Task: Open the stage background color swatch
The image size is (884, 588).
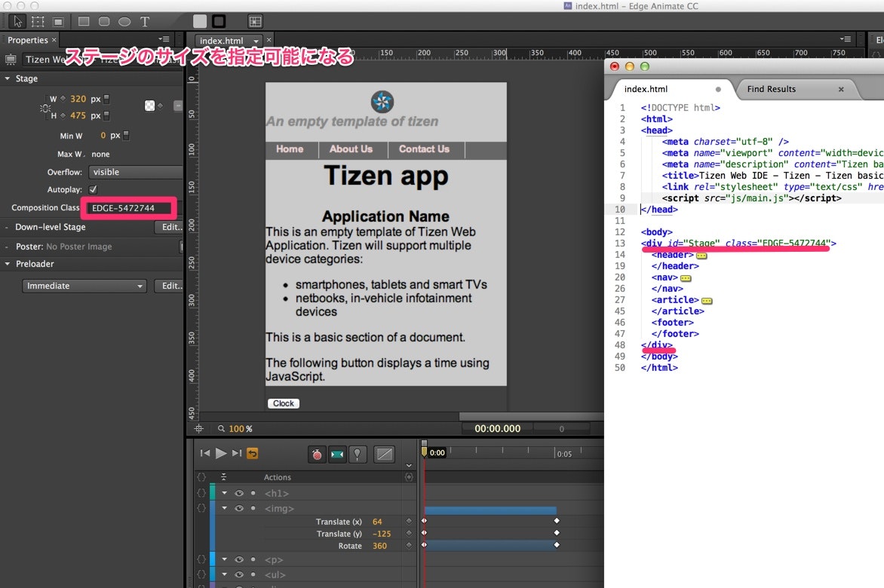Action: click(149, 106)
